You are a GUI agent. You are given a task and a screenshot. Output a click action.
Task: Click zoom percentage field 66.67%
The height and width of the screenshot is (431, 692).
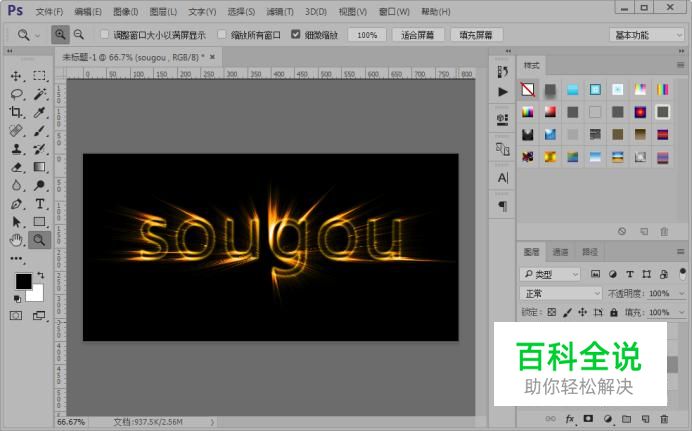pyautogui.click(x=71, y=422)
